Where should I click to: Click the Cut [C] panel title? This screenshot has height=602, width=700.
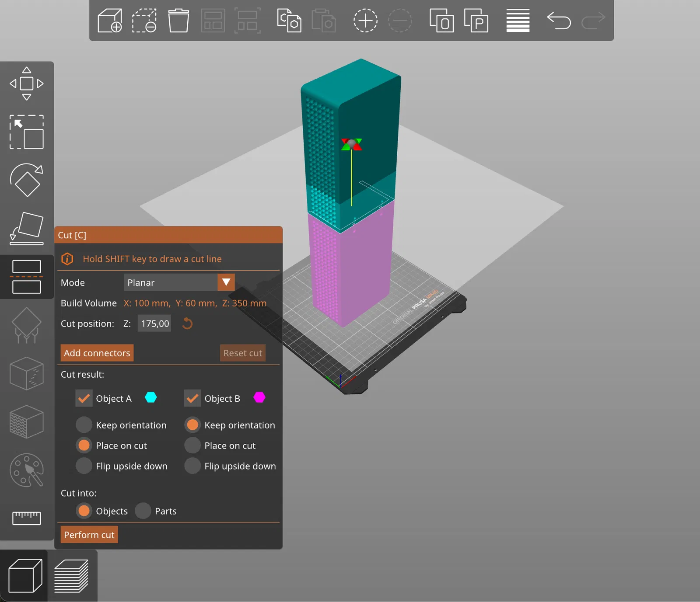(x=72, y=235)
